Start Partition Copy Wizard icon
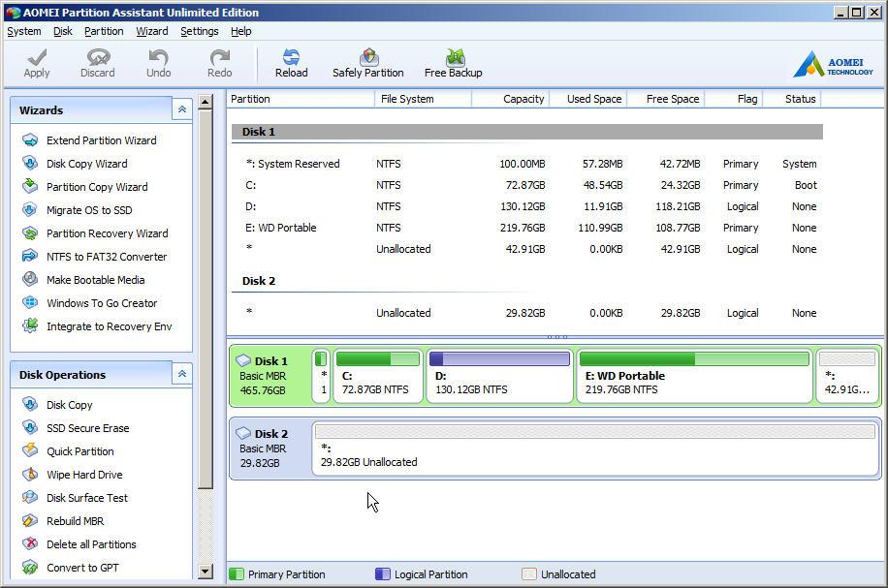 [30, 186]
